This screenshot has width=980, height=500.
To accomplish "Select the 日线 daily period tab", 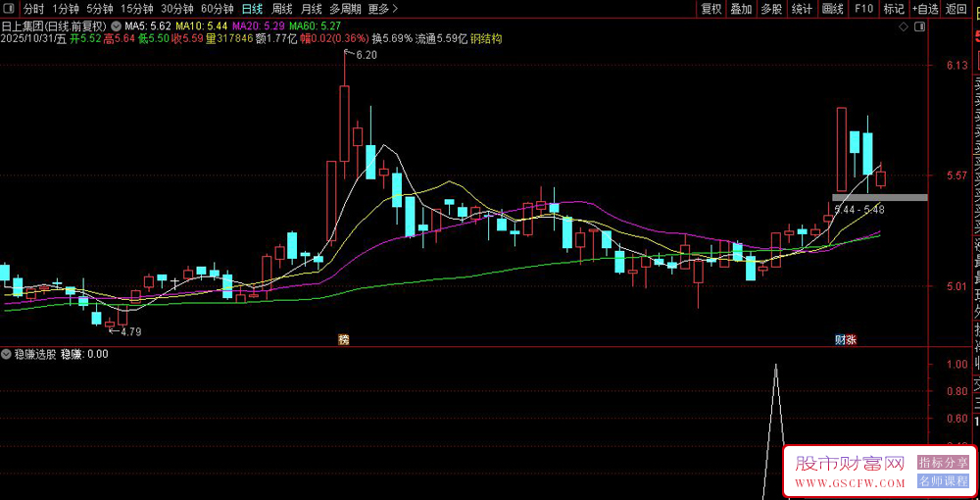I will pos(252,9).
